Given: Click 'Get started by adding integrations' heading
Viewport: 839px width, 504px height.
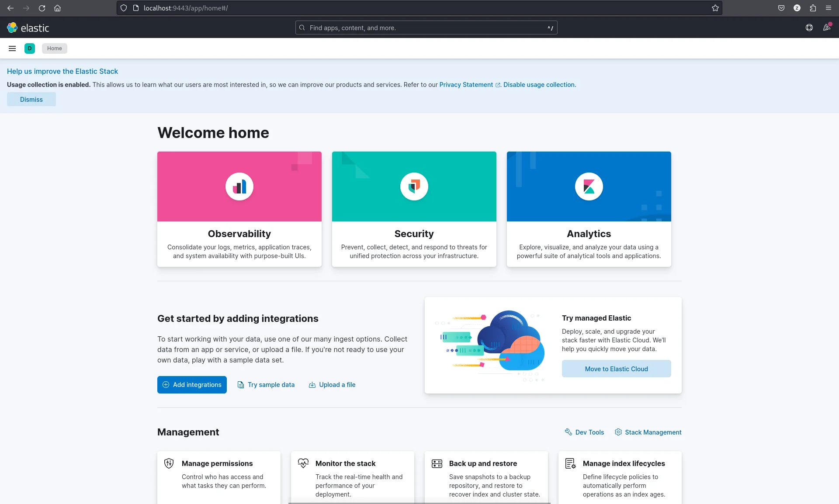Looking at the screenshot, I should tap(238, 318).
